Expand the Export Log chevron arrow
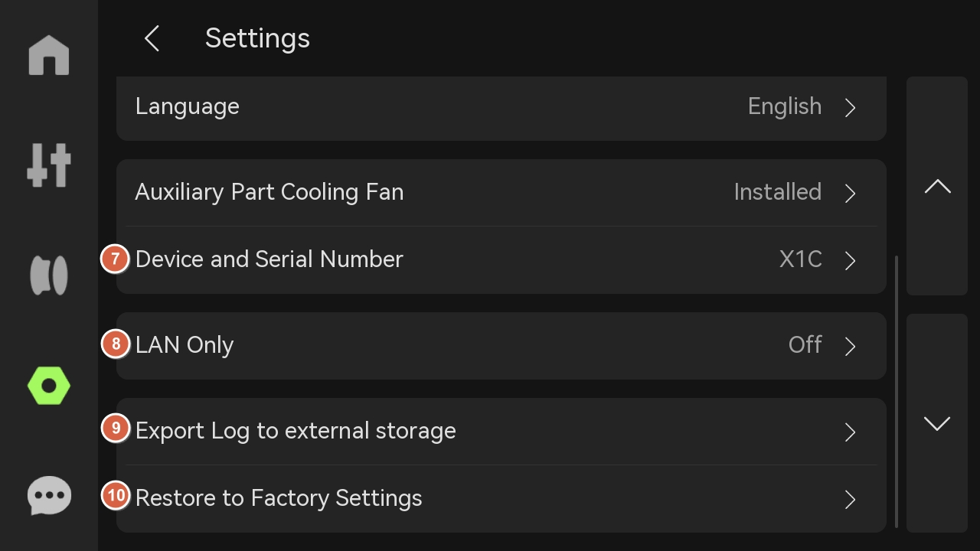Viewport: 980px width, 551px height. tap(850, 432)
